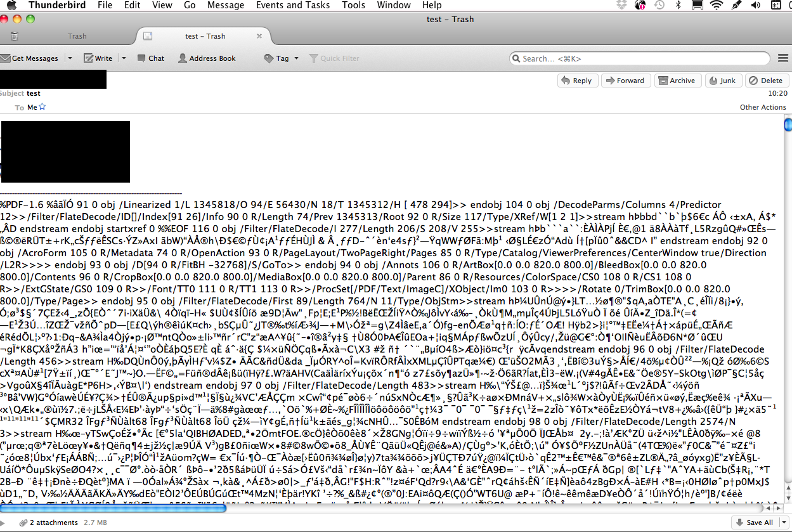This screenshot has width=792, height=532.
Task: Open the Message menu
Action: pos(226,5)
